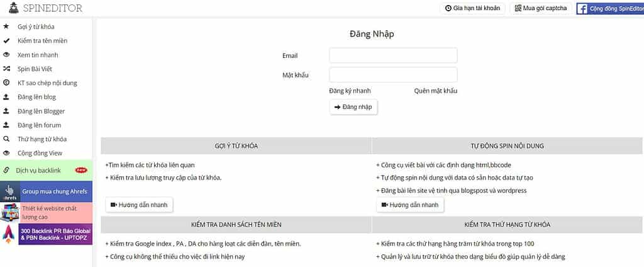Open Cộng đồng View menu item

pos(40,153)
